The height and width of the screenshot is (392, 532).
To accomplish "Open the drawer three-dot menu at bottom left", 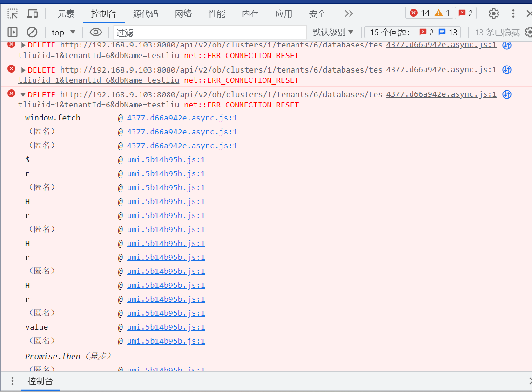I will coord(13,381).
